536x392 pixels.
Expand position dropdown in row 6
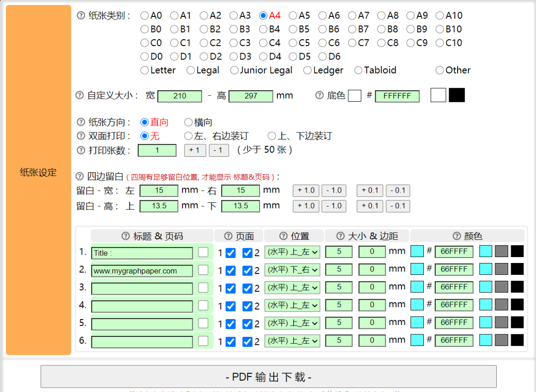pos(292,341)
